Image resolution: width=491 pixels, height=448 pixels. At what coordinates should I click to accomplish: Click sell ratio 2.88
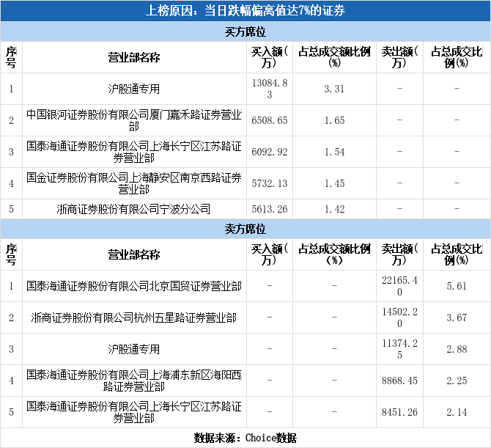point(457,349)
